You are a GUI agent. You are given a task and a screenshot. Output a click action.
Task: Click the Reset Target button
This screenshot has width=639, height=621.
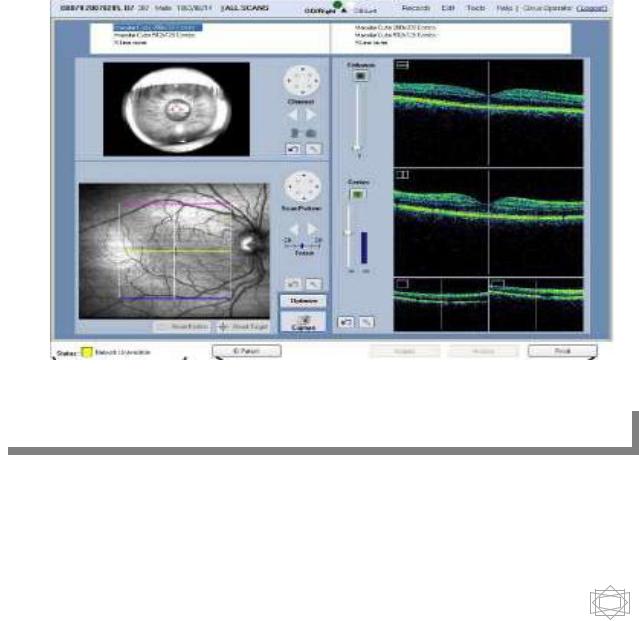(x=242, y=326)
